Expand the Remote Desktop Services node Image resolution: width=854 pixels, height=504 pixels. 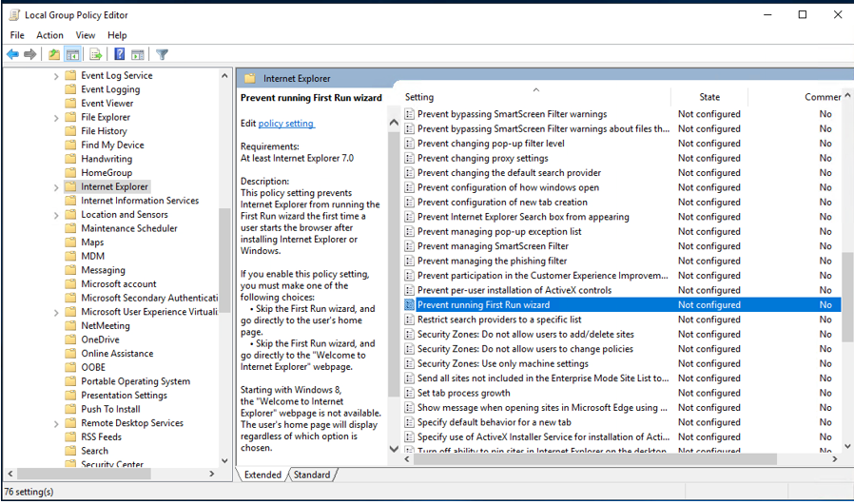coord(56,424)
